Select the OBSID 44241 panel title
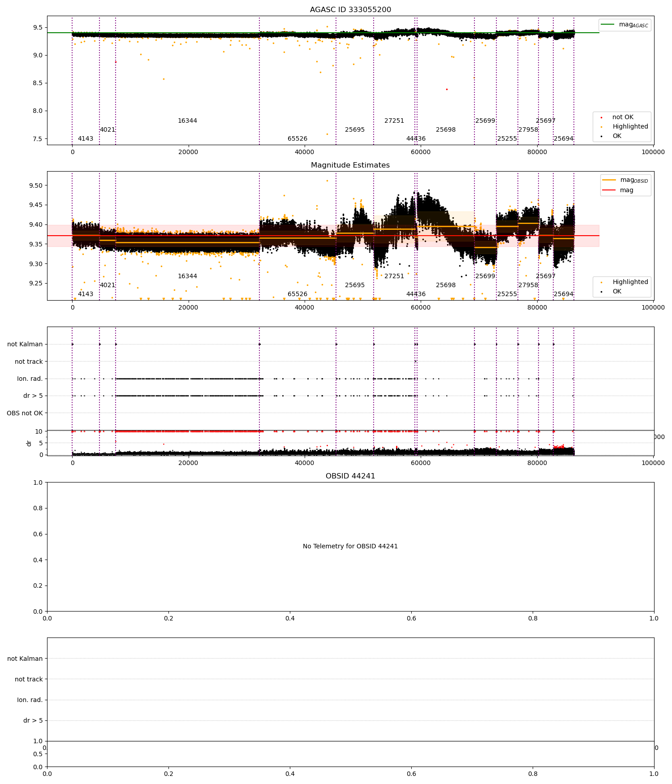The image size is (672, 784). point(350,476)
